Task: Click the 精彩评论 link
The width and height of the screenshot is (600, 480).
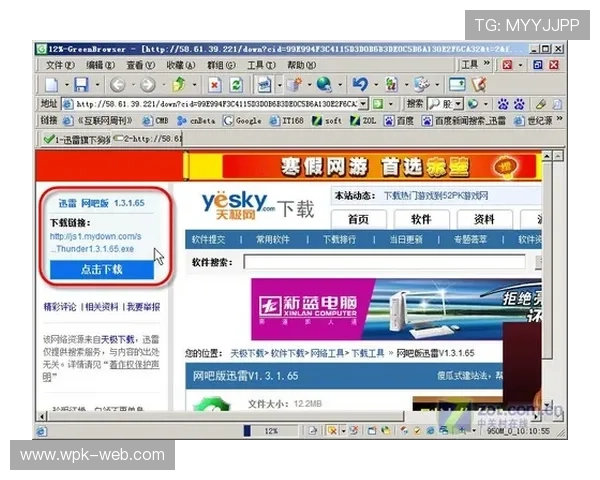Action: click(x=60, y=307)
